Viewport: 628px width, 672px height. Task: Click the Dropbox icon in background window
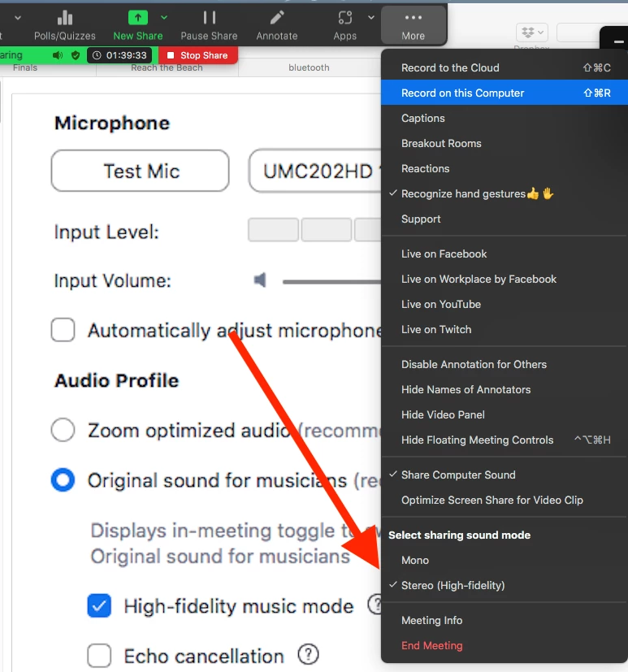528,33
